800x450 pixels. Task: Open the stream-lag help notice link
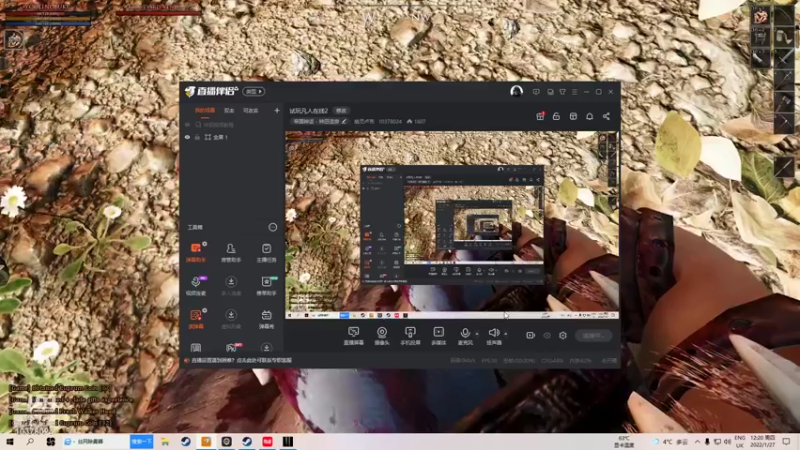241,360
